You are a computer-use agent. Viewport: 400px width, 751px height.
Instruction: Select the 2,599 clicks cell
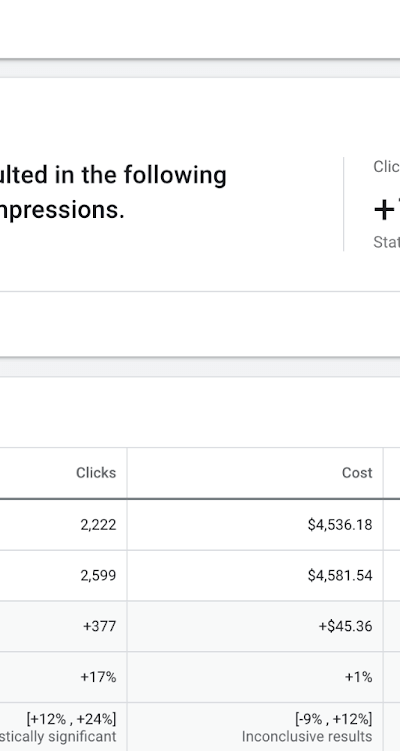[98, 575]
